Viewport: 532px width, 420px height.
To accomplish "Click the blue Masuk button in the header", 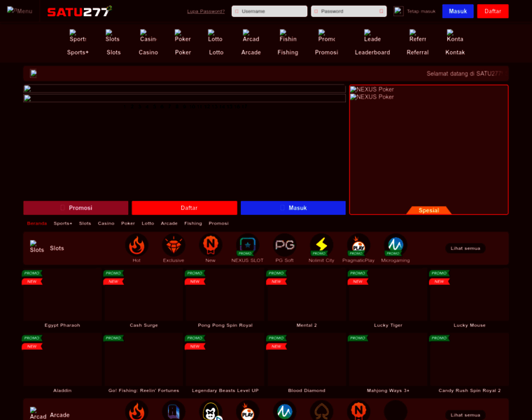I will 458,11.
